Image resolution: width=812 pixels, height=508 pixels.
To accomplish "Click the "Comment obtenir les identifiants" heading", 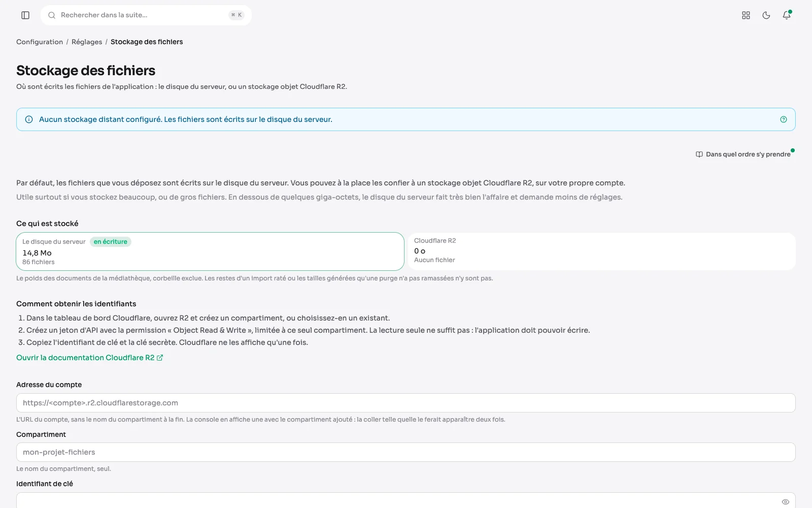I will [76, 304].
